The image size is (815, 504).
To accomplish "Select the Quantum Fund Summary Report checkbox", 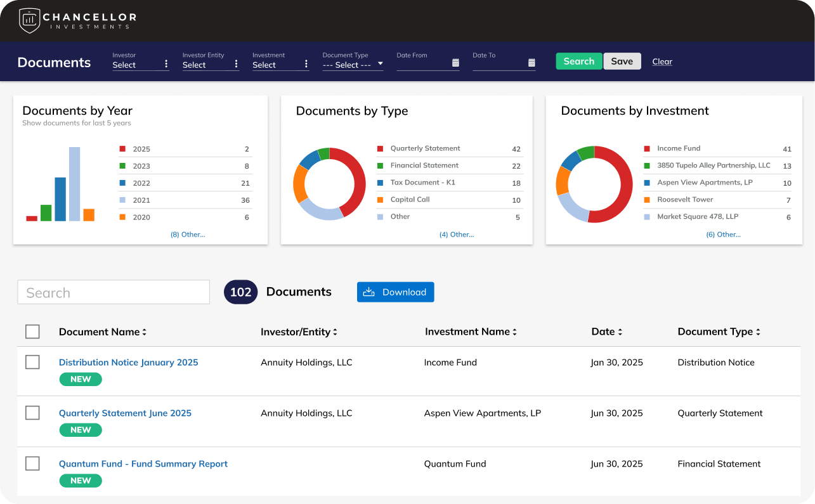I will pos(32,463).
